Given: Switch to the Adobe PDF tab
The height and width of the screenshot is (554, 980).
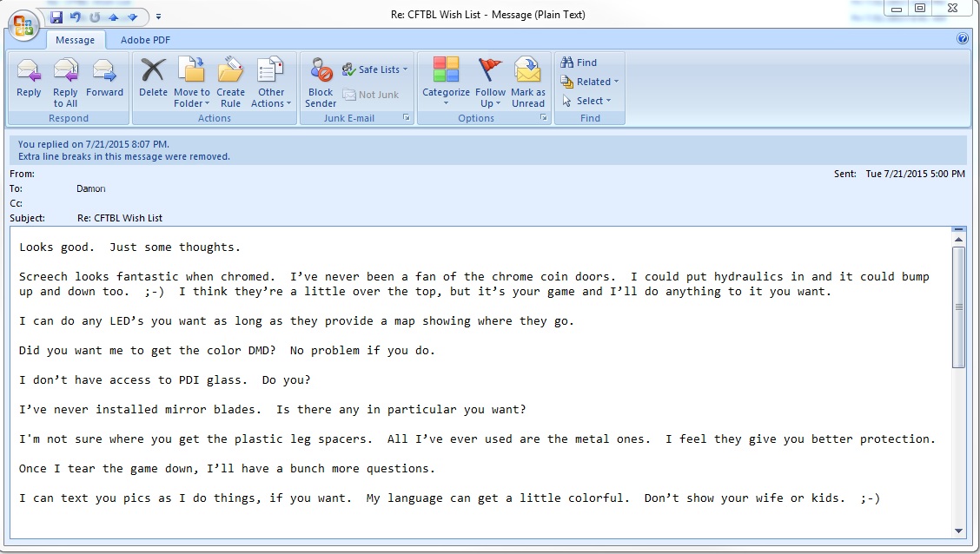Looking at the screenshot, I should click(x=145, y=40).
